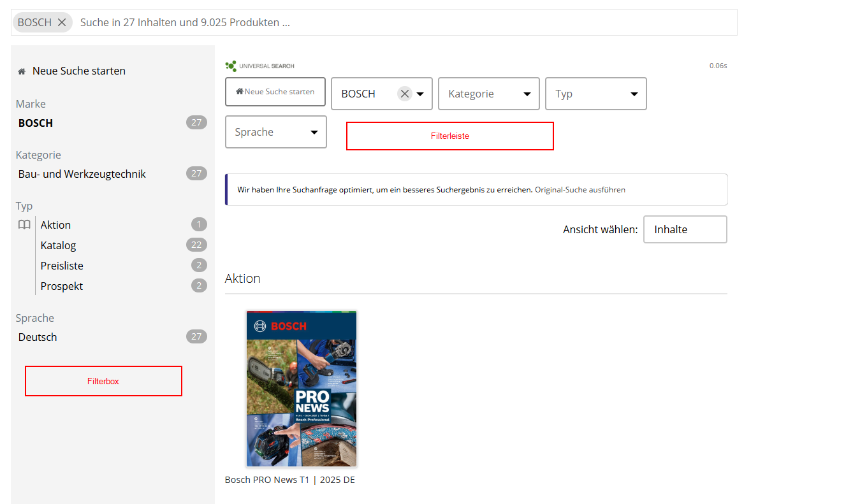Viewport: 853px width, 504px height.
Task: Select Bau- und Werkzeugtechnik category
Action: (82, 174)
